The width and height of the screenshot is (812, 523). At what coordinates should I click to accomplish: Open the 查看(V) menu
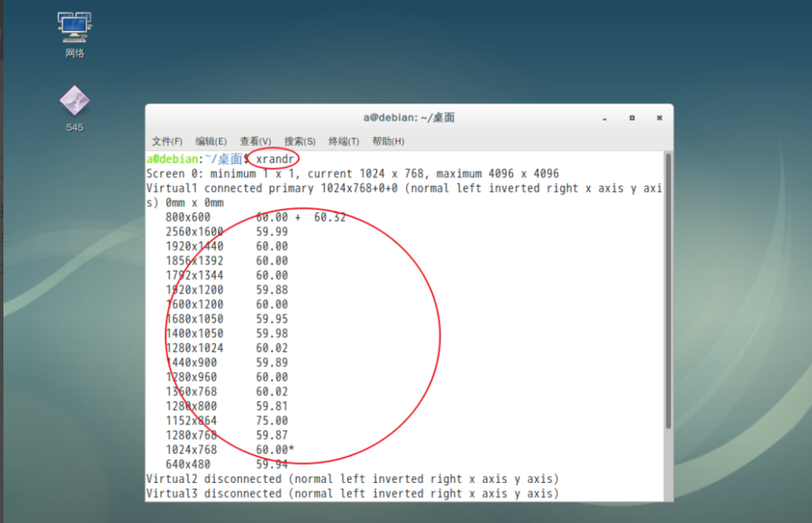[x=255, y=142]
